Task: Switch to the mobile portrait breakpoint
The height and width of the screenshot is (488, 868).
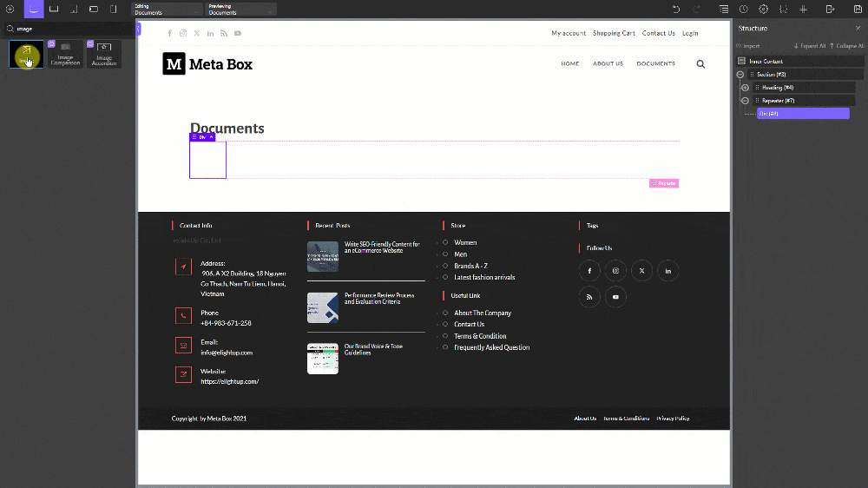Action: coord(113,9)
